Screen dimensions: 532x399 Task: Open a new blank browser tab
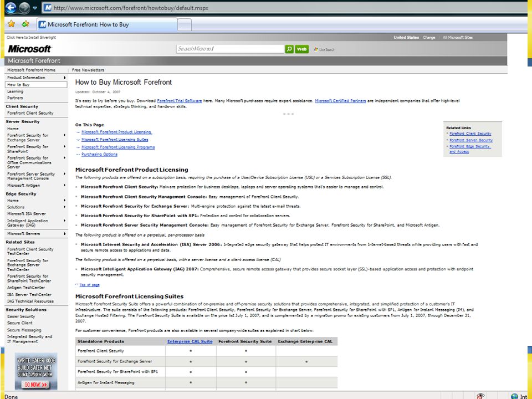click(185, 24)
